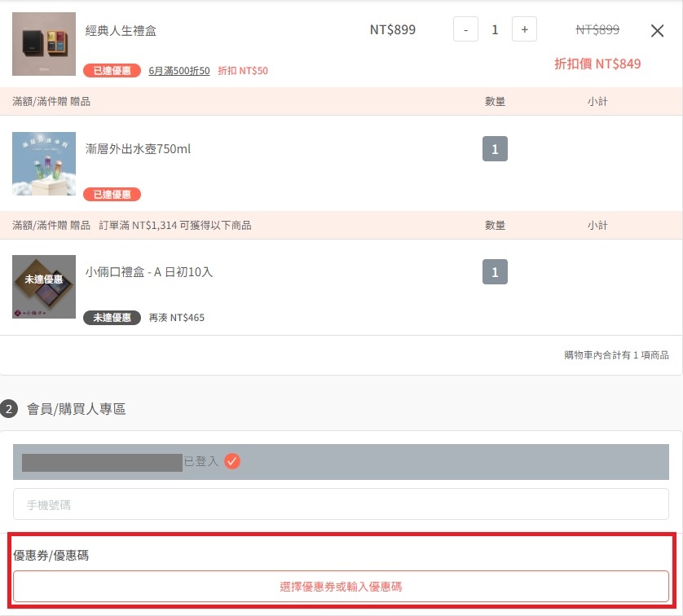Focus the 手機號碼 input field

point(341,504)
